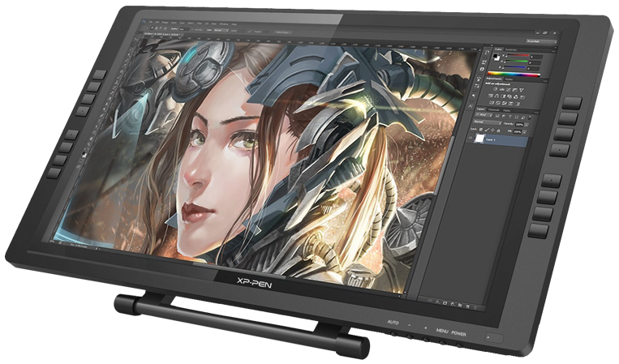This screenshot has height=364, width=619.
Task: Add a Color Balance adjustment
Action: [496, 96]
